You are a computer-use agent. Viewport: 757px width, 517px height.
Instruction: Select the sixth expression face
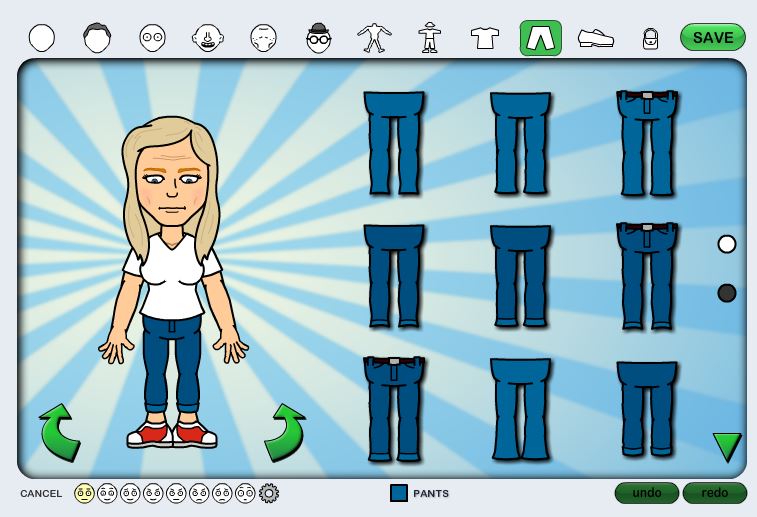(x=199, y=493)
